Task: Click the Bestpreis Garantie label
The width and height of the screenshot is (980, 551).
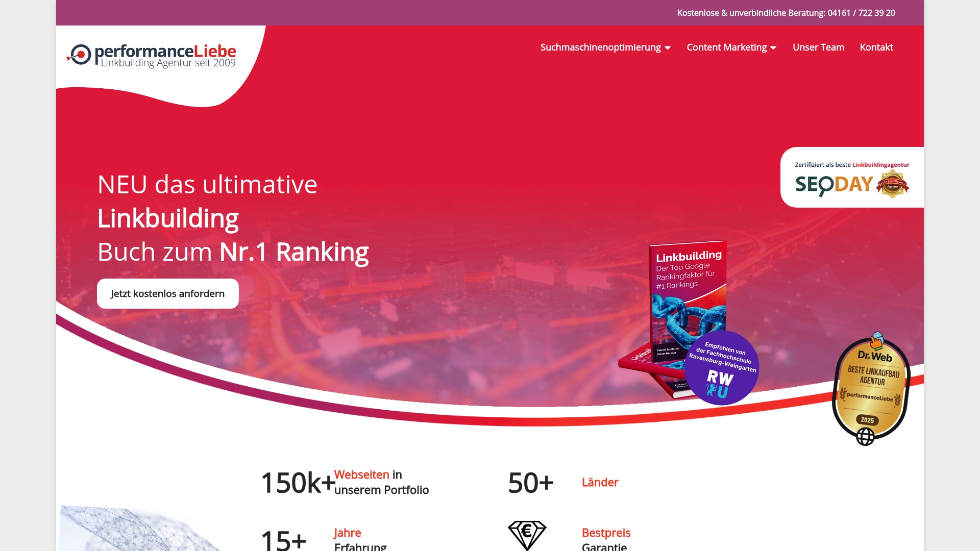Action: 606,539
